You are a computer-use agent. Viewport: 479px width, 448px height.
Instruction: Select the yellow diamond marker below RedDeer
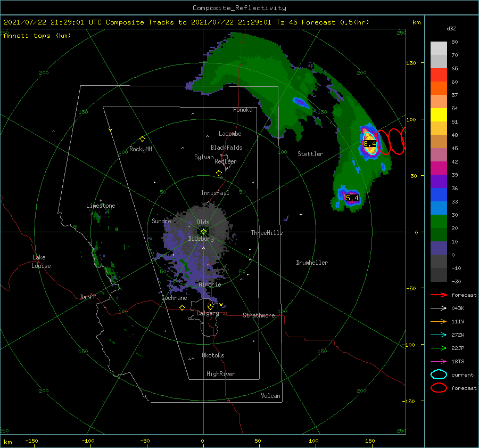pos(219,173)
